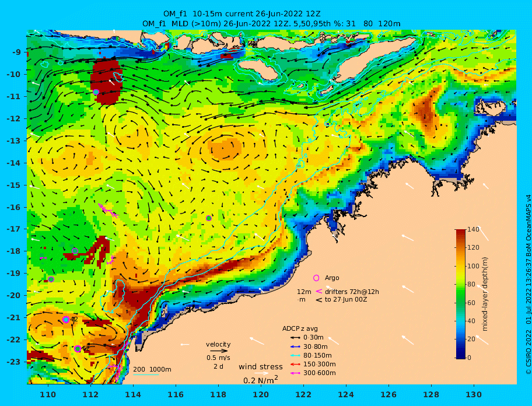This screenshot has width=532, height=406.
Task: Click the black arrowhead beside 'to 27-Jun 00Z'
Action: [319, 300]
